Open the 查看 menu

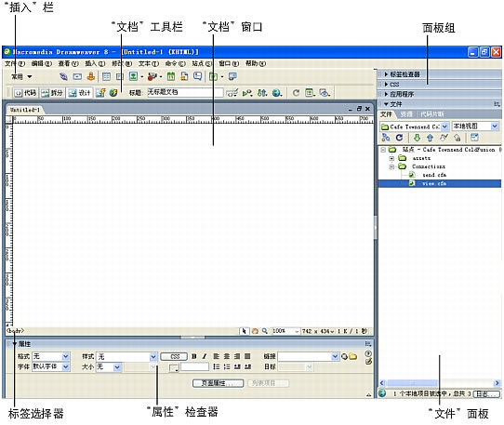pos(69,63)
